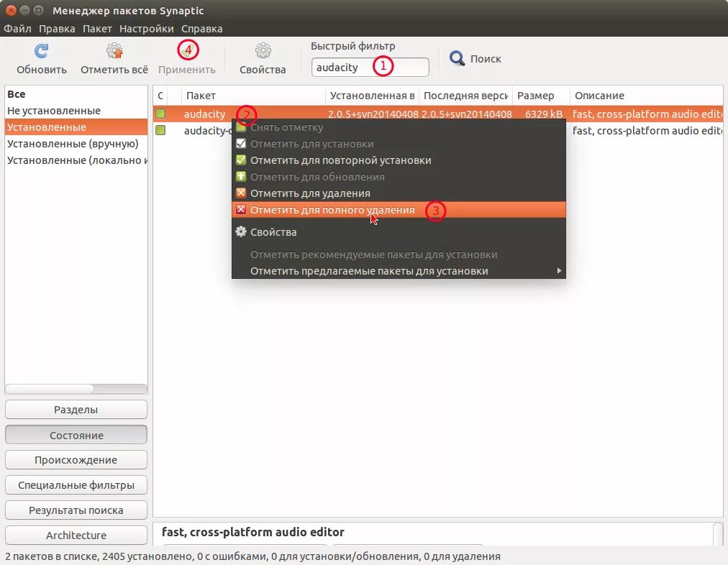
Task: Select Отметить для полного удаления entry
Action: point(399,210)
